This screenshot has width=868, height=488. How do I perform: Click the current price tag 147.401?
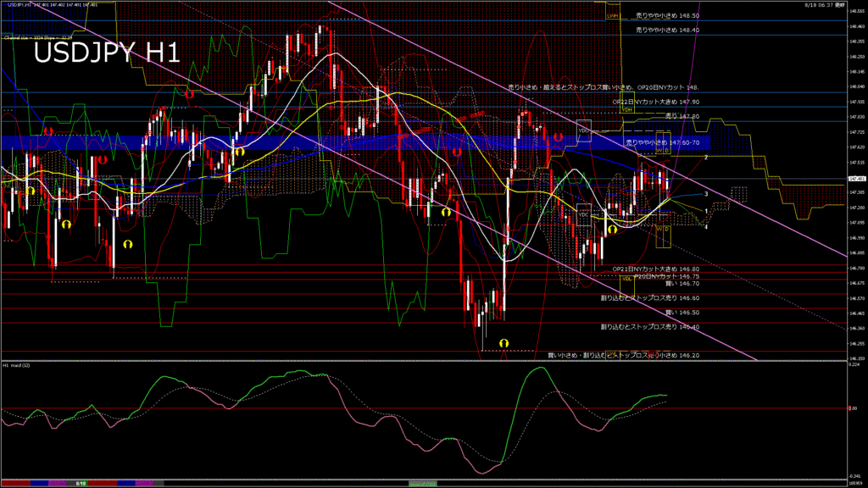[856, 179]
